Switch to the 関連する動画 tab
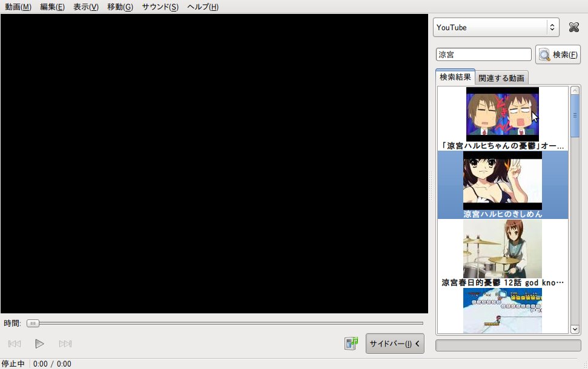 pos(501,78)
